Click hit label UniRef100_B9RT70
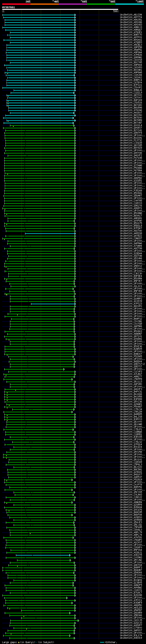The width and height of the screenshot is (146, 644). pos(131,35)
